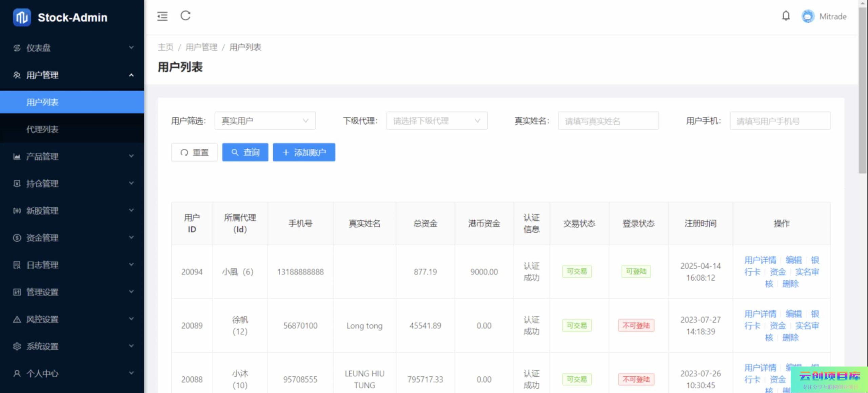Click the page refresh icon
The image size is (868, 393).
185,16
